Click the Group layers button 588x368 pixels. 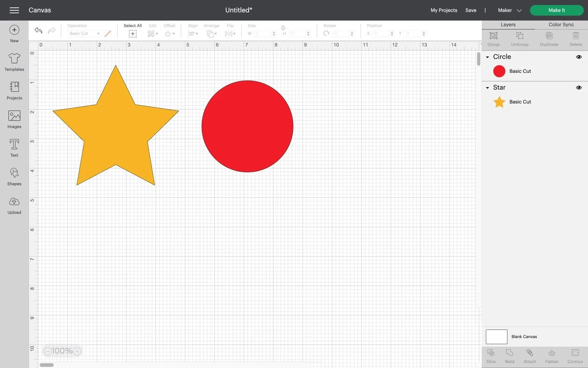[x=493, y=39]
